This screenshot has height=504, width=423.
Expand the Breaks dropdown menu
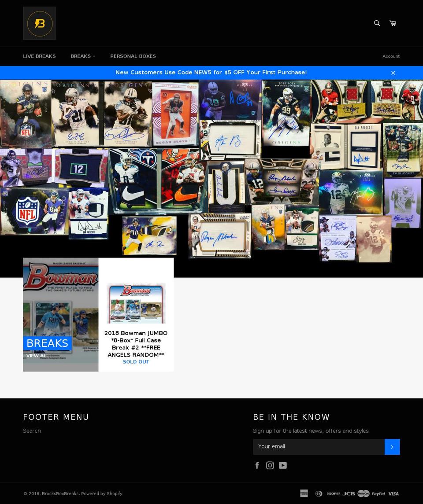83,56
